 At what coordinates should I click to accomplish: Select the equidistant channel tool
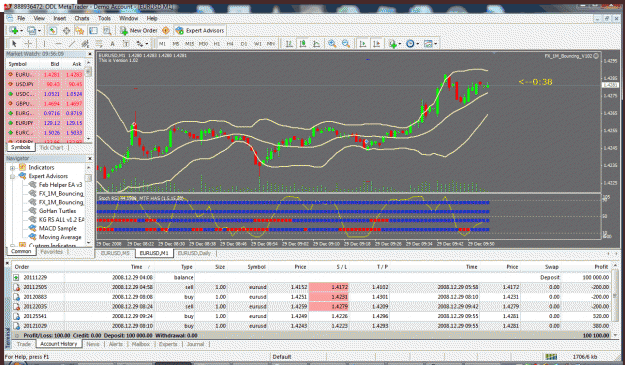point(85,44)
